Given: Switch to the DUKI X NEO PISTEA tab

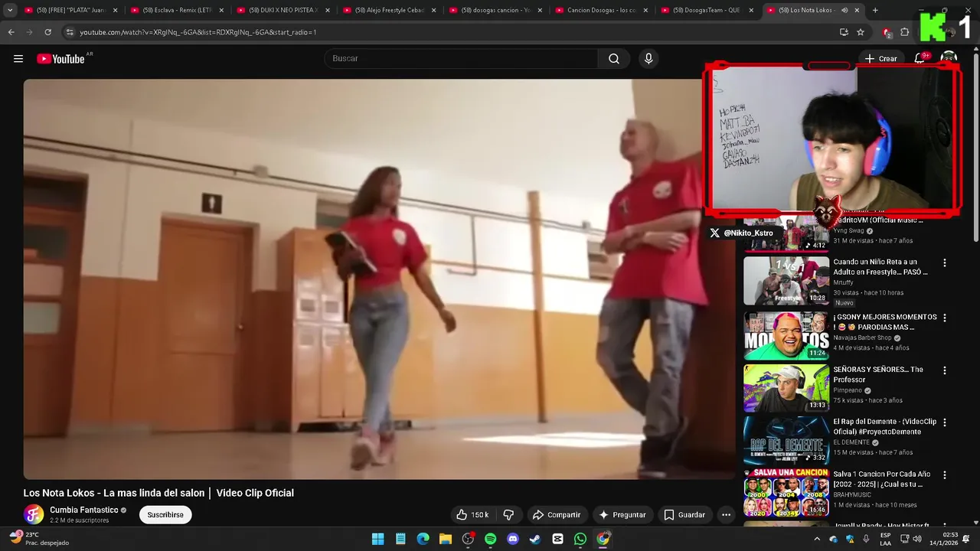Looking at the screenshot, I should tap(283, 11).
